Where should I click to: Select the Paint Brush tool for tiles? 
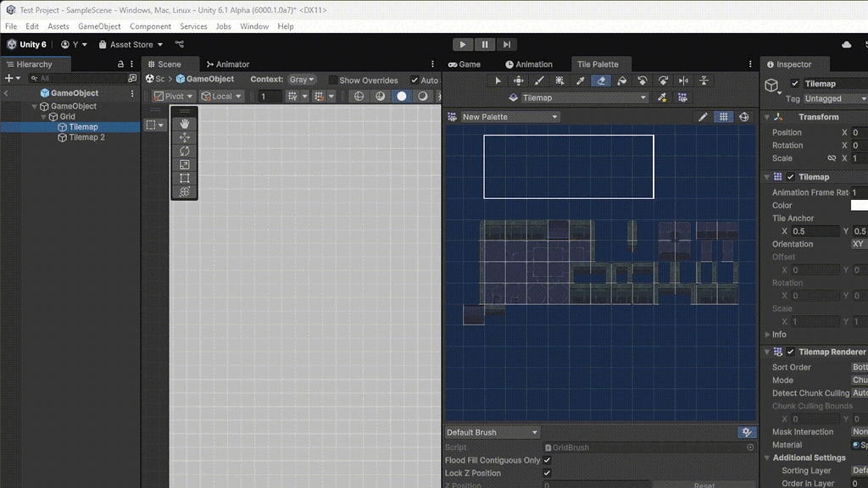point(539,80)
